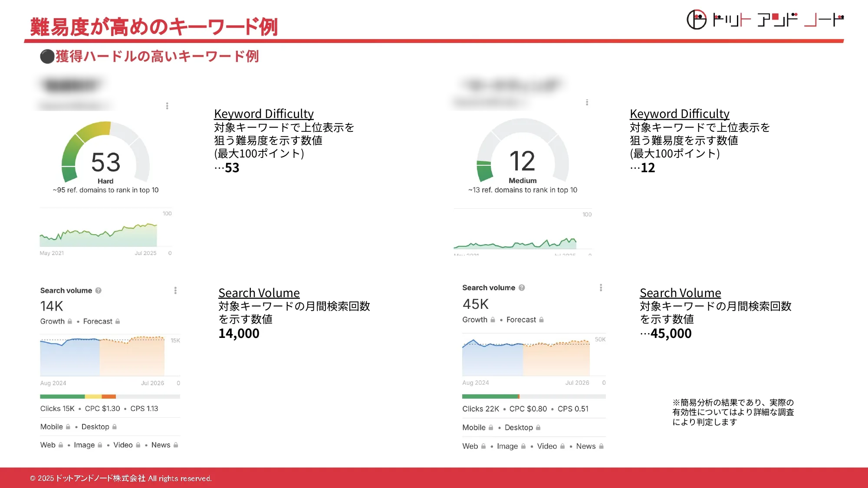Click the help icon next to left Search volume
Image resolution: width=868 pixels, height=488 pixels.
tap(99, 290)
